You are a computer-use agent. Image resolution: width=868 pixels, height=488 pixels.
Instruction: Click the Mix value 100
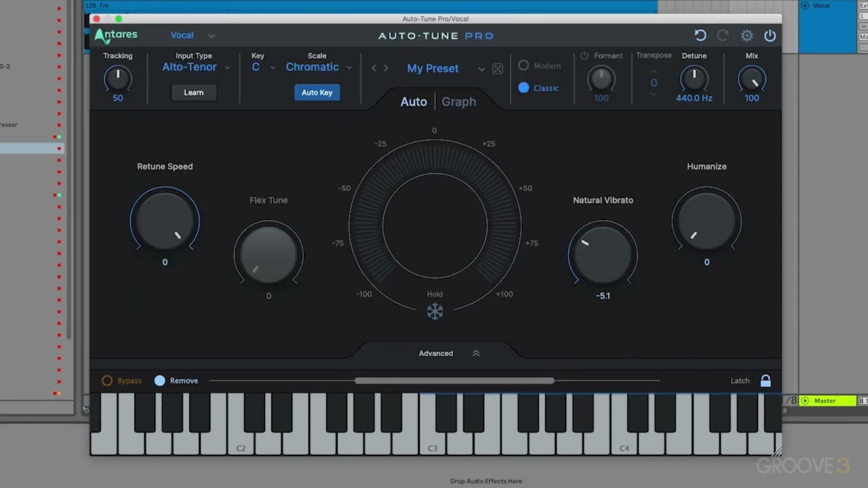coord(752,98)
